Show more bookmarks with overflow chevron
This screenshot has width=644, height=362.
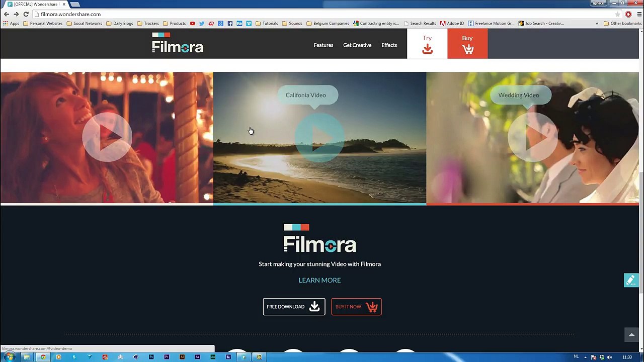pos(597,23)
